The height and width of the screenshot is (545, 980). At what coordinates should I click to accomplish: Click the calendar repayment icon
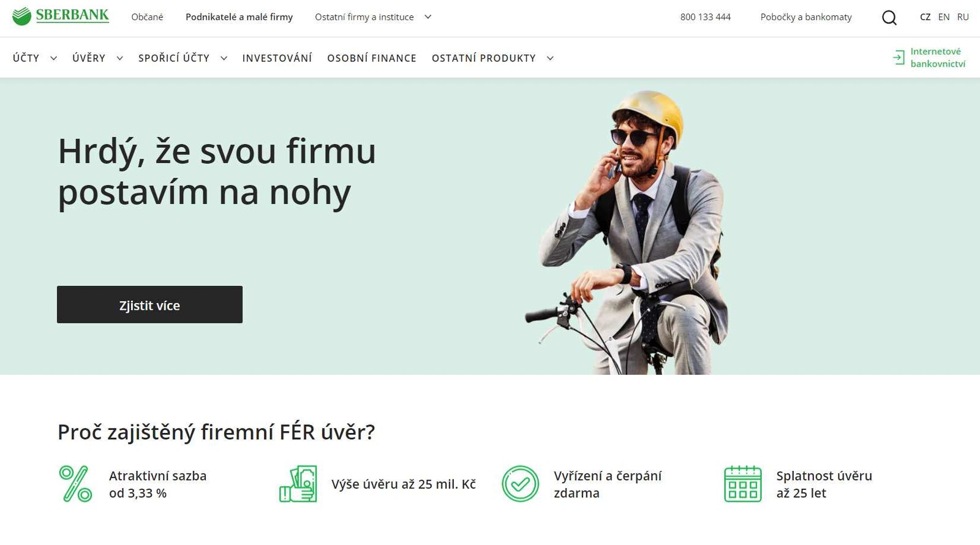(743, 484)
